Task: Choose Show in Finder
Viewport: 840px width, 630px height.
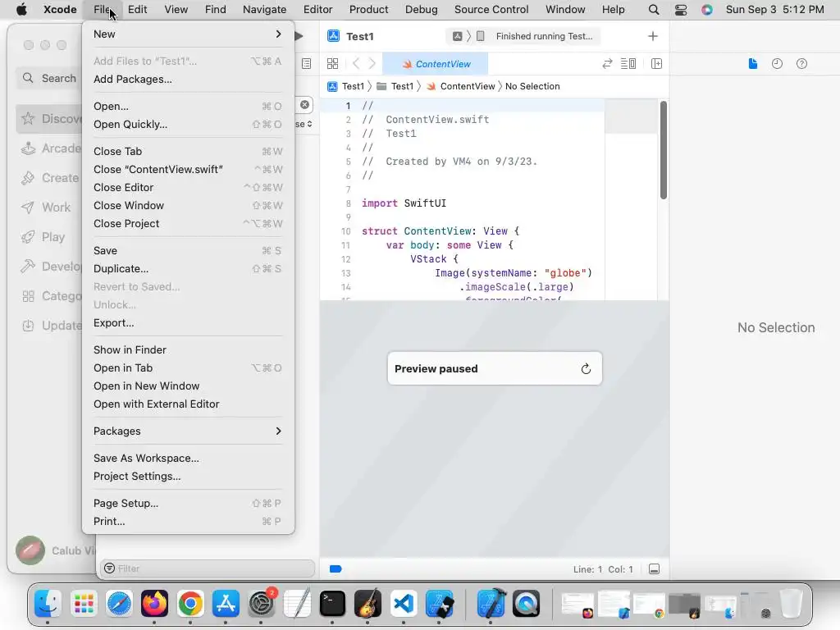Action: coord(188,349)
